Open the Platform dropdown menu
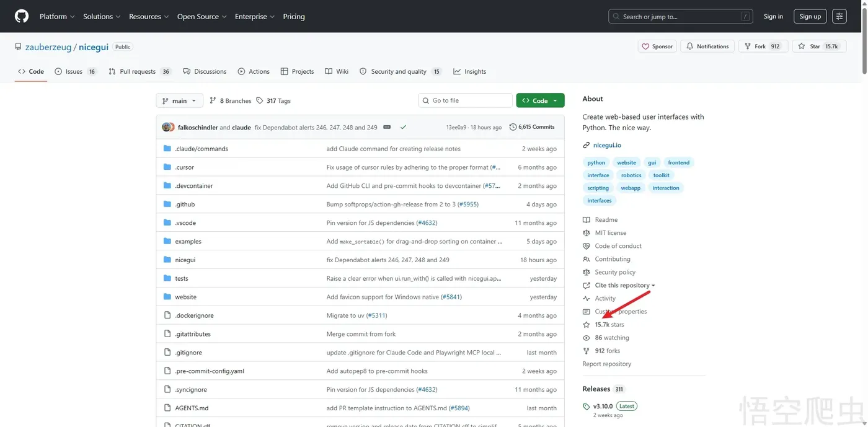 (x=57, y=17)
